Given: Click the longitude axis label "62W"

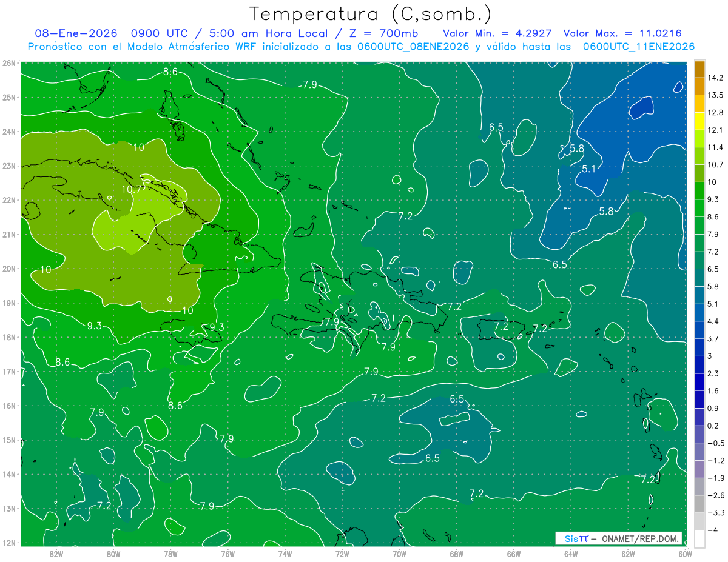Looking at the screenshot, I should point(629,553).
